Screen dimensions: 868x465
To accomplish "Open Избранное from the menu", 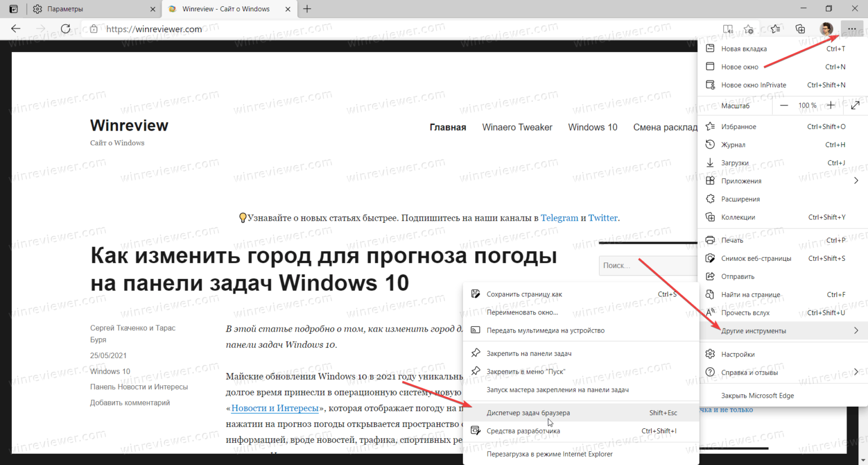I will point(783,127).
